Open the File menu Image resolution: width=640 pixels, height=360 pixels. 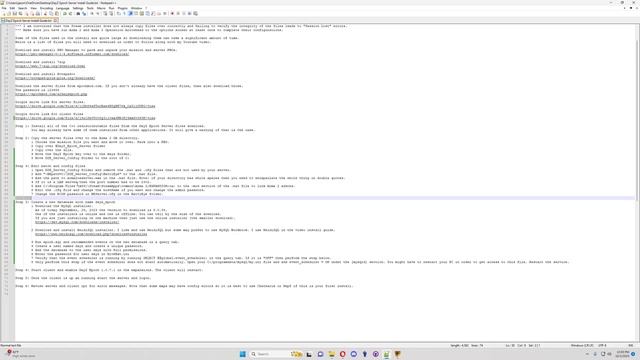click(x=4, y=8)
